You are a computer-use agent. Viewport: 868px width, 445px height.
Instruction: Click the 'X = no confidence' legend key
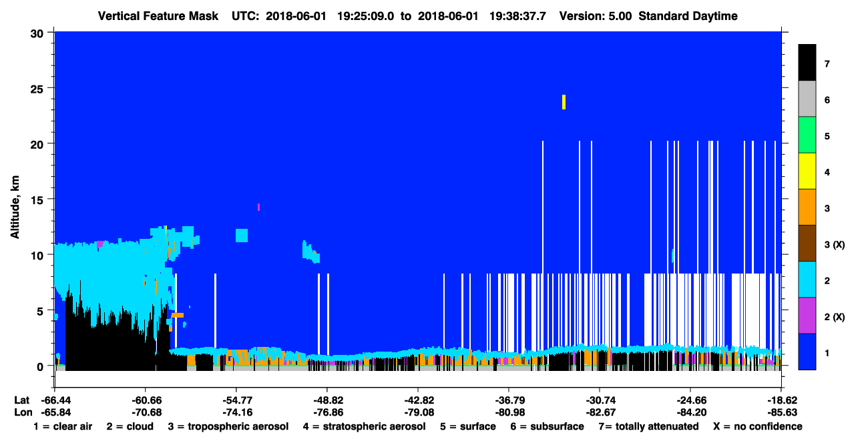pyautogui.click(x=758, y=426)
